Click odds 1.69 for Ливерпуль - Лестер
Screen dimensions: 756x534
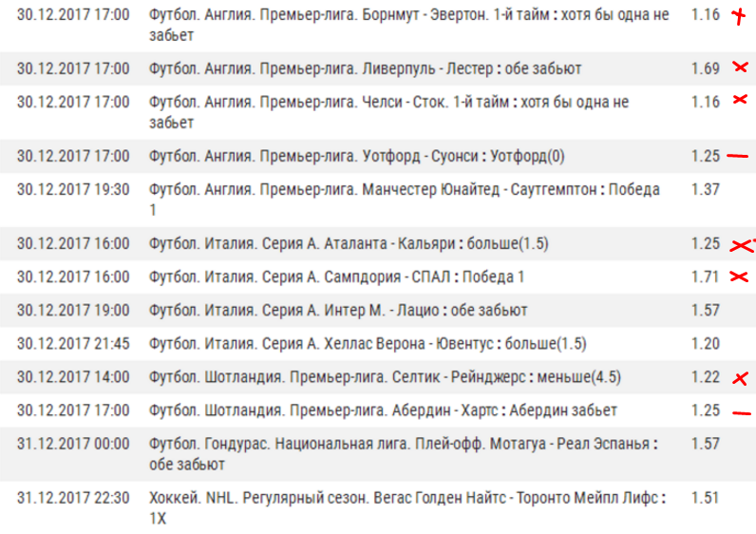(706, 68)
